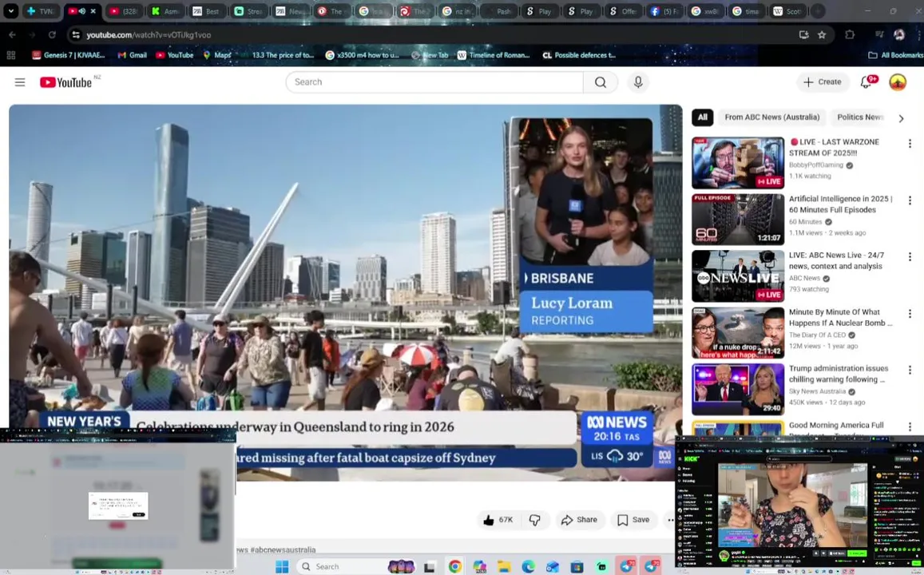The width and height of the screenshot is (924, 575).
Task: Open Chrome apps grid in bookmarks bar
Action: (x=10, y=55)
